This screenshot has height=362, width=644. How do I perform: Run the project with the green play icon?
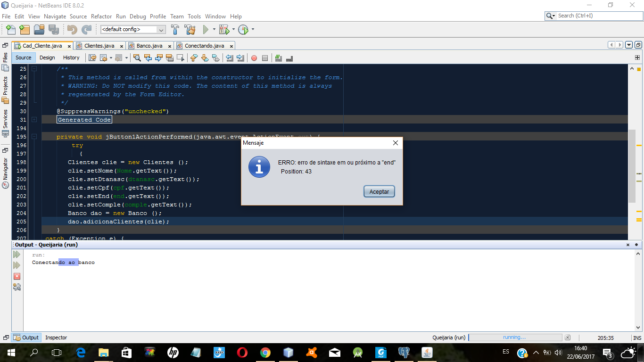pyautogui.click(x=206, y=29)
